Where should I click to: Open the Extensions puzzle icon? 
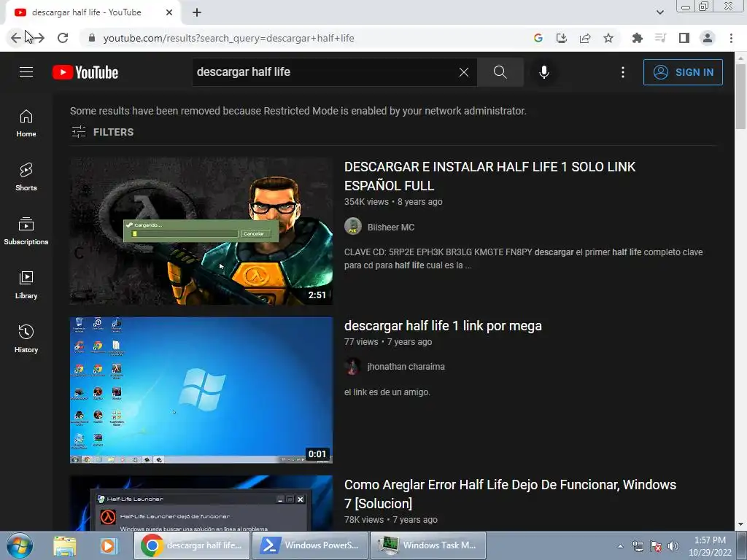point(637,38)
